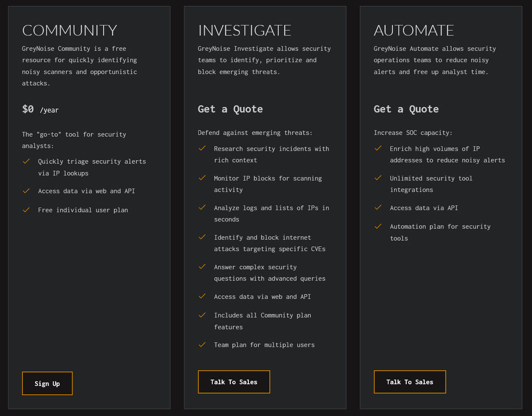Click the checkmark beside Research security incidents
532x416 pixels.
click(x=202, y=148)
